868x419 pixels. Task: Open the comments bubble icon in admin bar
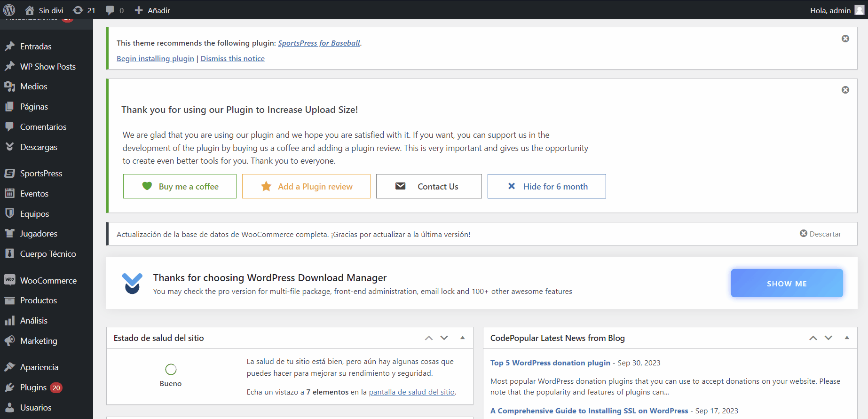coord(115,10)
